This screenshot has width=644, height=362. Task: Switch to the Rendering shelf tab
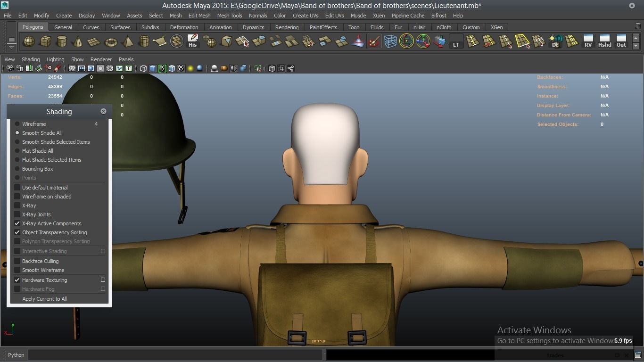pos(287,27)
